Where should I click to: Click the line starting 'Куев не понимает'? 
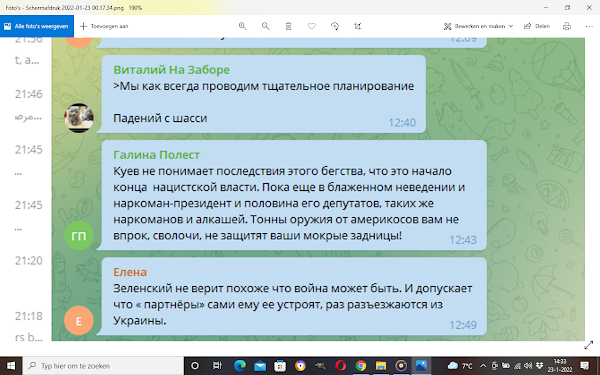click(282, 171)
